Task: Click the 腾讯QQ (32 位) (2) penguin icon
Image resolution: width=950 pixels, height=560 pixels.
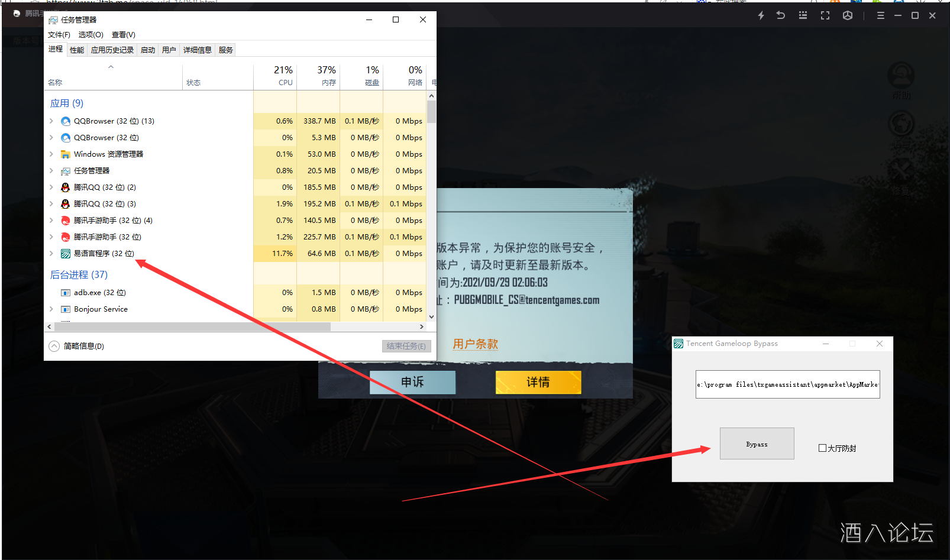Action: point(66,187)
